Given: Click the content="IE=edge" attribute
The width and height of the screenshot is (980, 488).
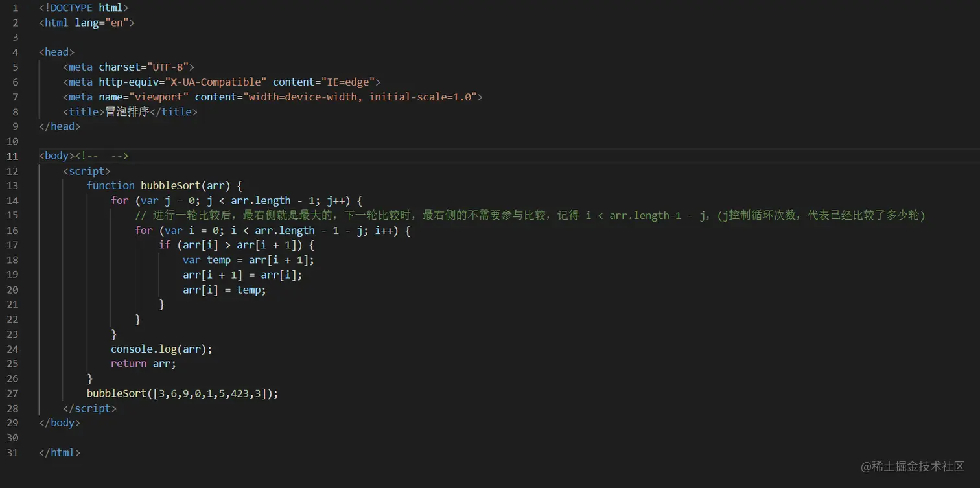Looking at the screenshot, I should click(x=323, y=82).
